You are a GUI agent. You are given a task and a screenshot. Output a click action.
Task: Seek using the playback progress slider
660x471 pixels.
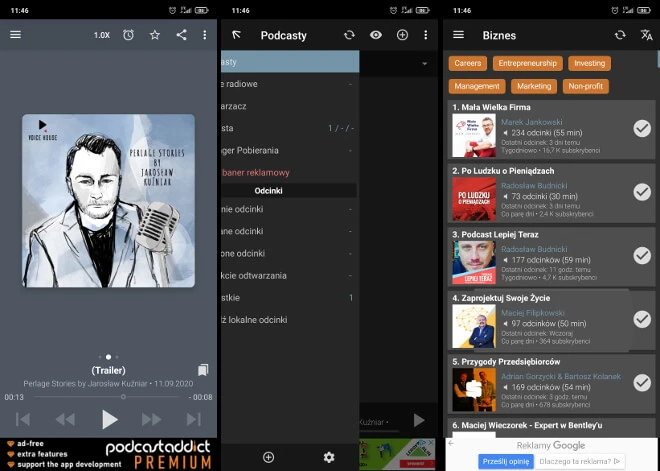108,397
